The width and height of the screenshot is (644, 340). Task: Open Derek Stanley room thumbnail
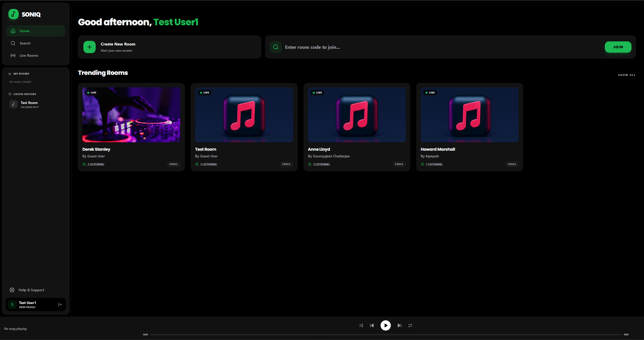pos(131,115)
